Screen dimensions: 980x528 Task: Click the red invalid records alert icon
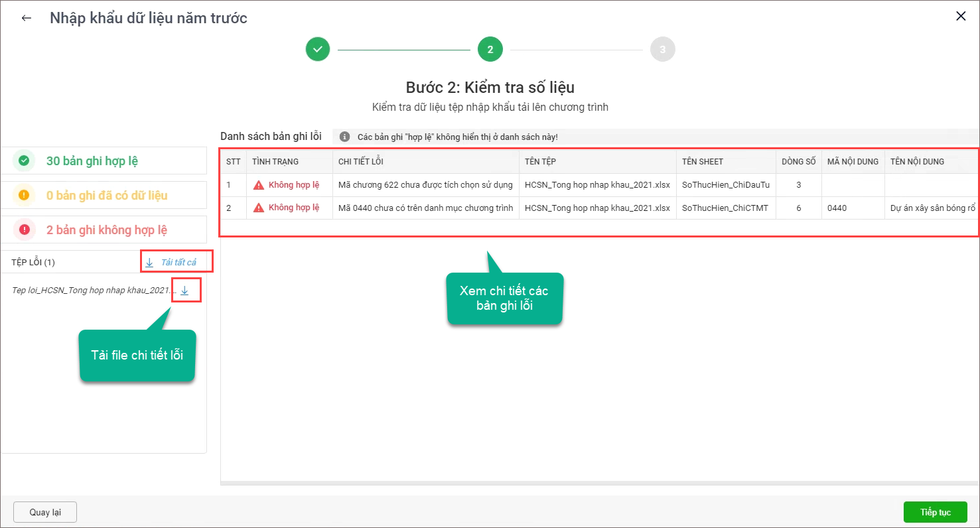(x=25, y=230)
